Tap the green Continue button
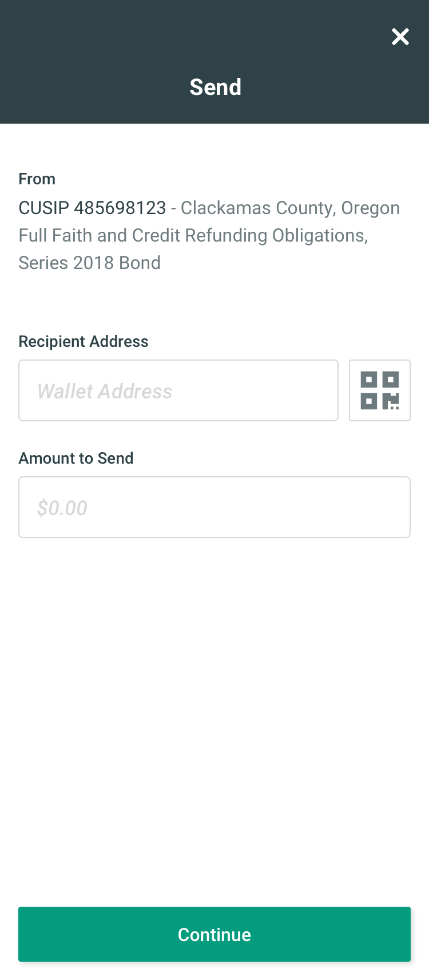Viewport: 429px width, 980px height. point(214,934)
